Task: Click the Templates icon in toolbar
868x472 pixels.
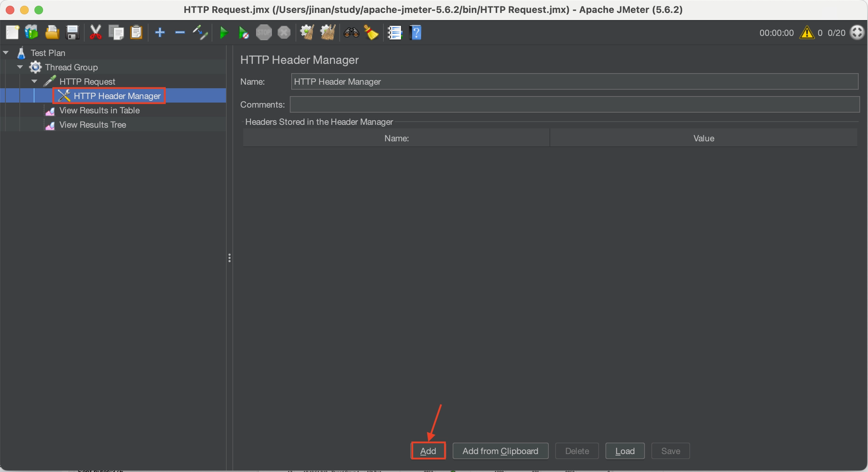Action: (x=32, y=33)
